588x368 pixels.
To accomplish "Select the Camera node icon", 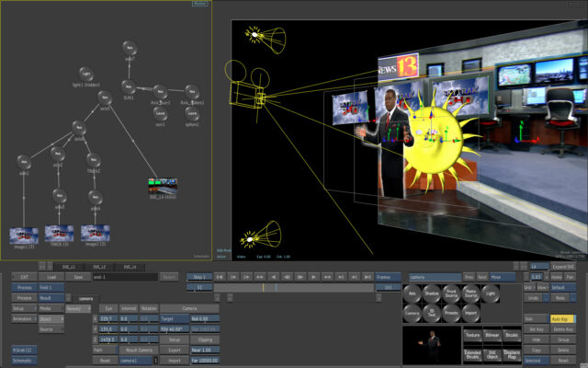I will point(411,315).
